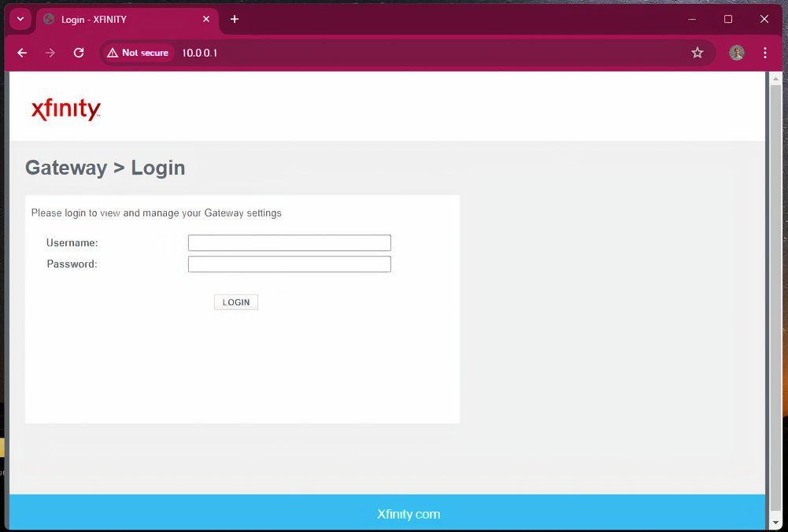Maximize the Chrome window
The height and width of the screenshot is (532, 788).
coord(728,19)
